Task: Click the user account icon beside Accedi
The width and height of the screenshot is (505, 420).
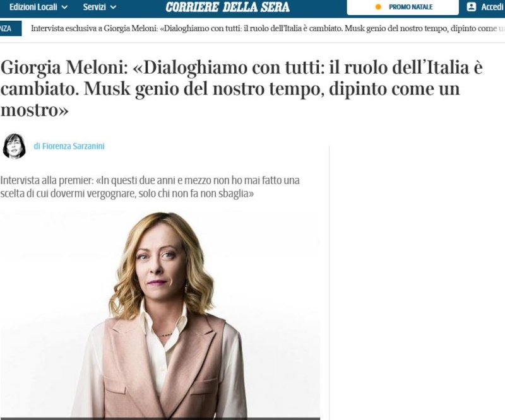Action: pos(471,7)
